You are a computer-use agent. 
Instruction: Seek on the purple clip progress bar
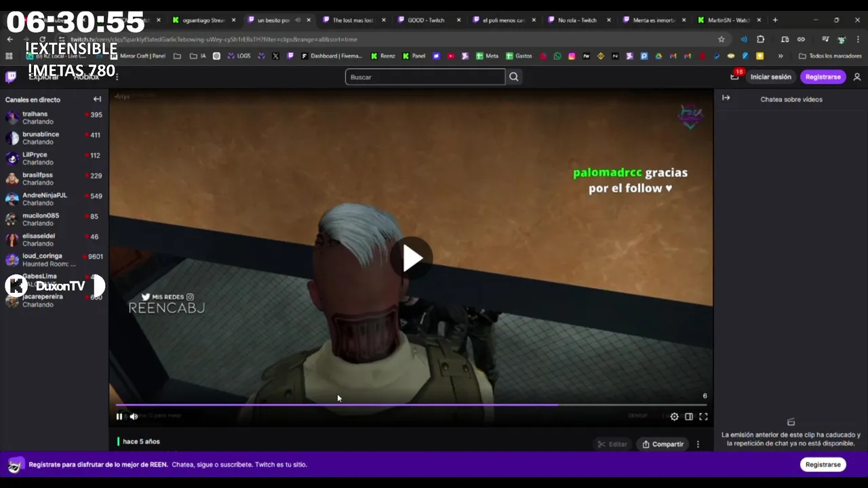pos(411,405)
